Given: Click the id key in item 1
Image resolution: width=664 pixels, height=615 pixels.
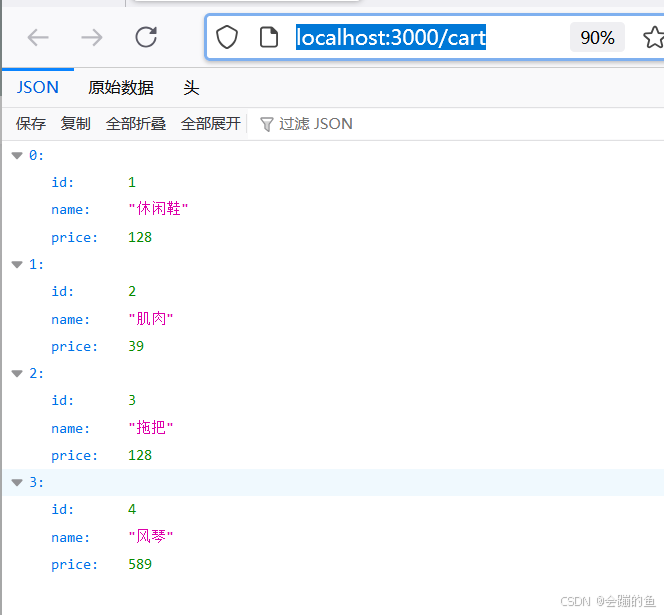Looking at the screenshot, I should 63,291.
